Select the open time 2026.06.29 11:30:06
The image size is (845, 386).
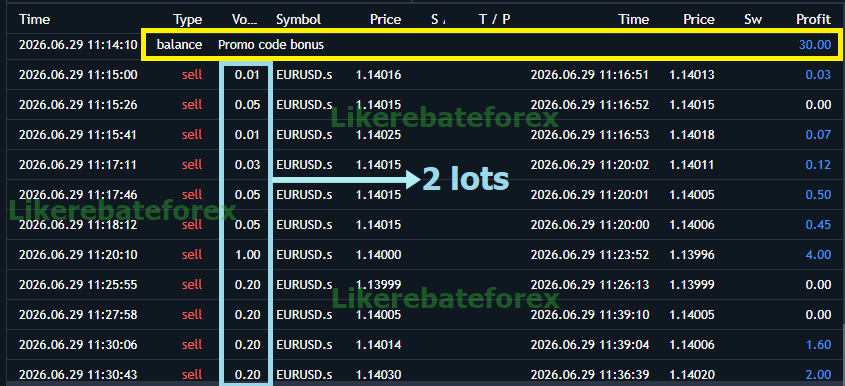(x=78, y=344)
